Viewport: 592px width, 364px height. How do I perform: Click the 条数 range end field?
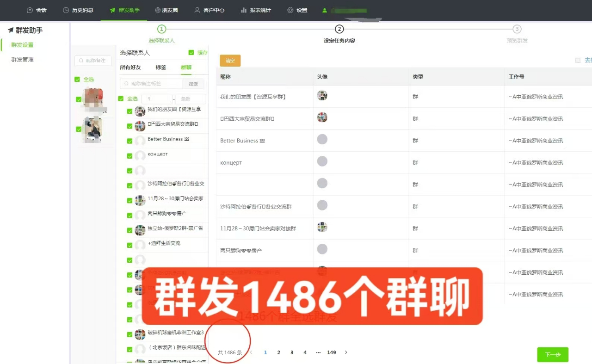[x=191, y=99]
